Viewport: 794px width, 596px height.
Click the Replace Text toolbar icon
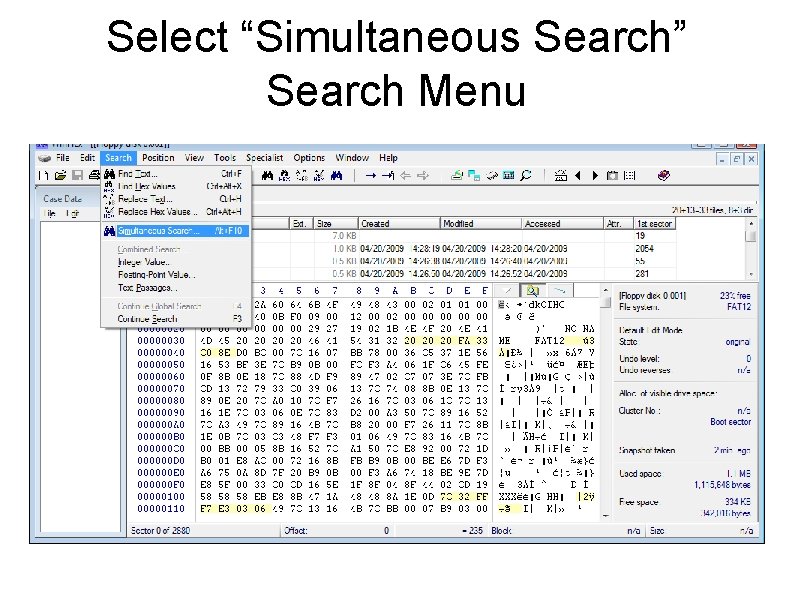pyautogui.click(x=302, y=176)
